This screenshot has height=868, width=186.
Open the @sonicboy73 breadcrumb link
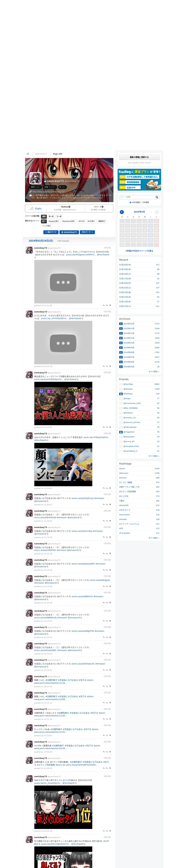tap(41, 154)
